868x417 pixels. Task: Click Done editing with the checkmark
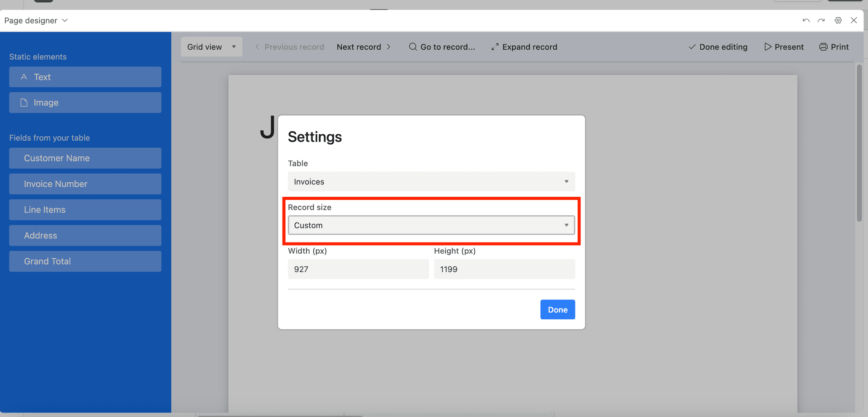click(x=718, y=47)
